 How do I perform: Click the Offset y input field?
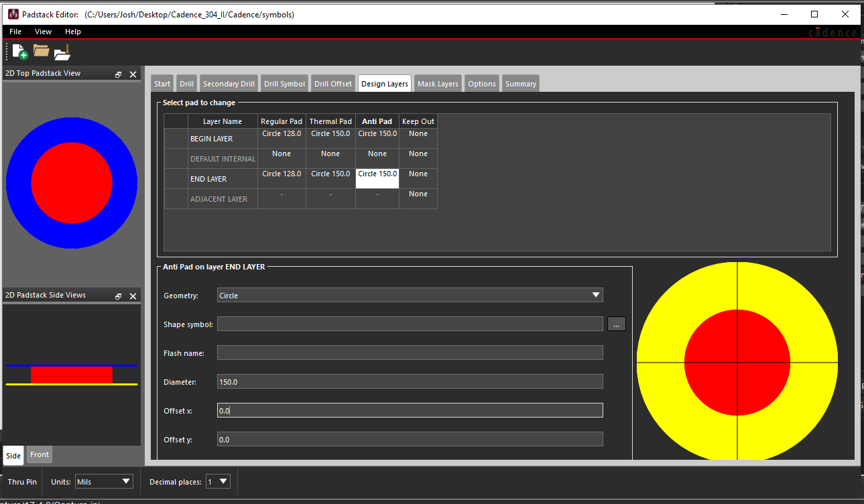click(x=410, y=439)
